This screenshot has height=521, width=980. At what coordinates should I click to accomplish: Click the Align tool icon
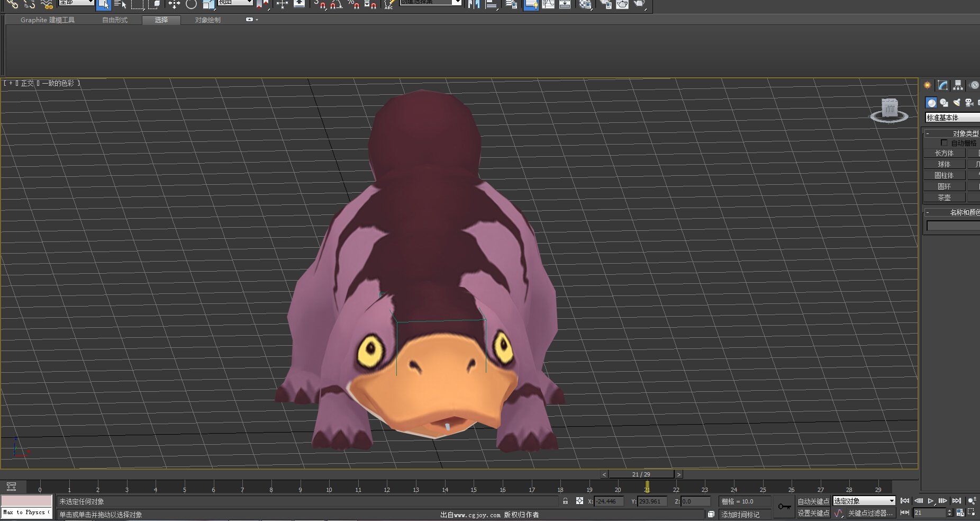[x=491, y=4]
